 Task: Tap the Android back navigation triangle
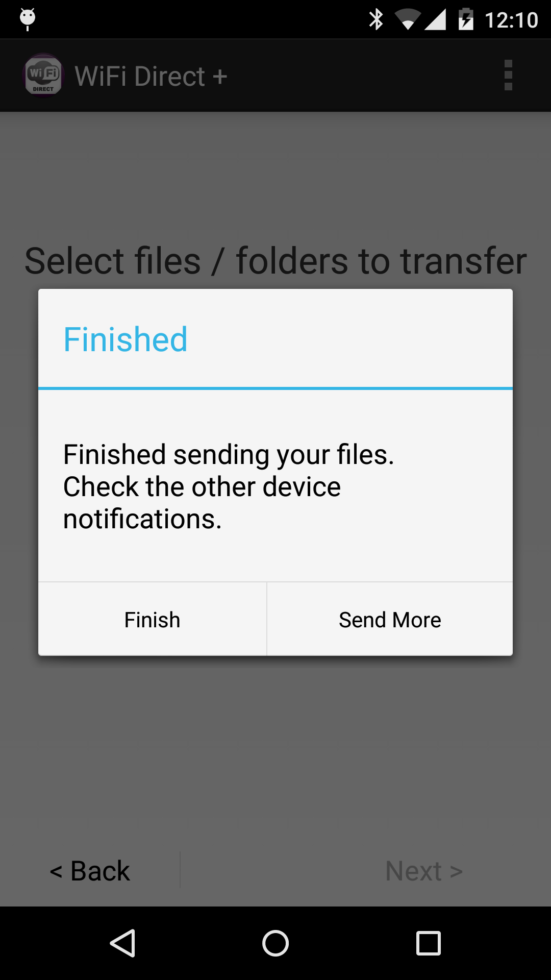[x=122, y=943]
